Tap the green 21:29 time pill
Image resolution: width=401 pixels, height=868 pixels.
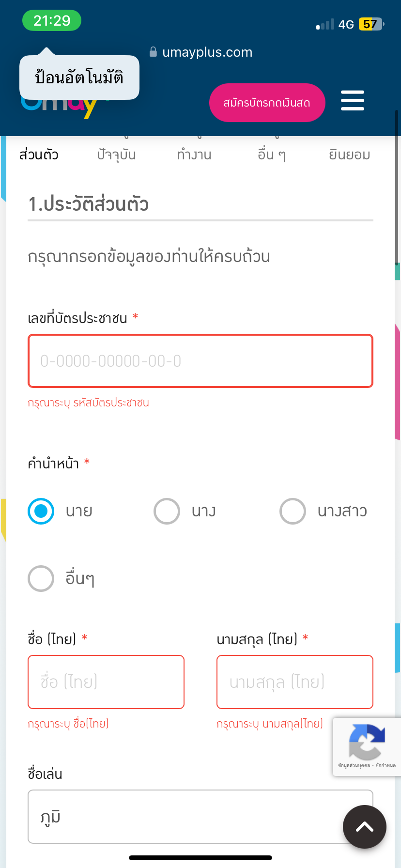point(52,21)
